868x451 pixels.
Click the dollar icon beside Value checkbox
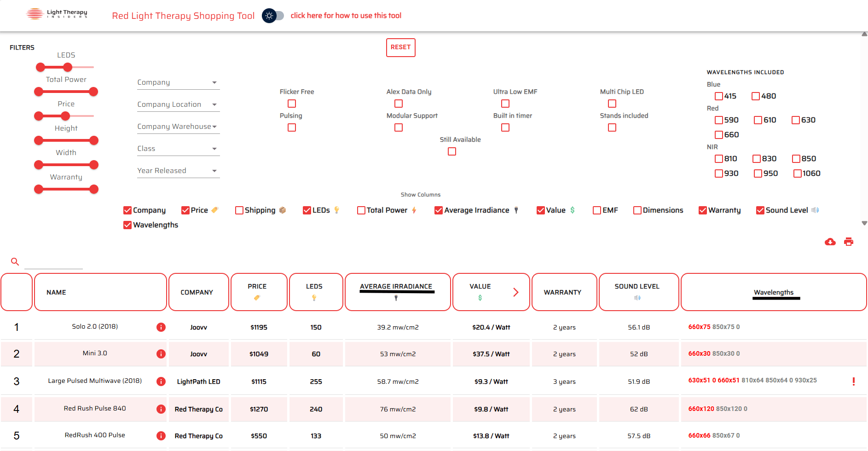pyautogui.click(x=573, y=210)
